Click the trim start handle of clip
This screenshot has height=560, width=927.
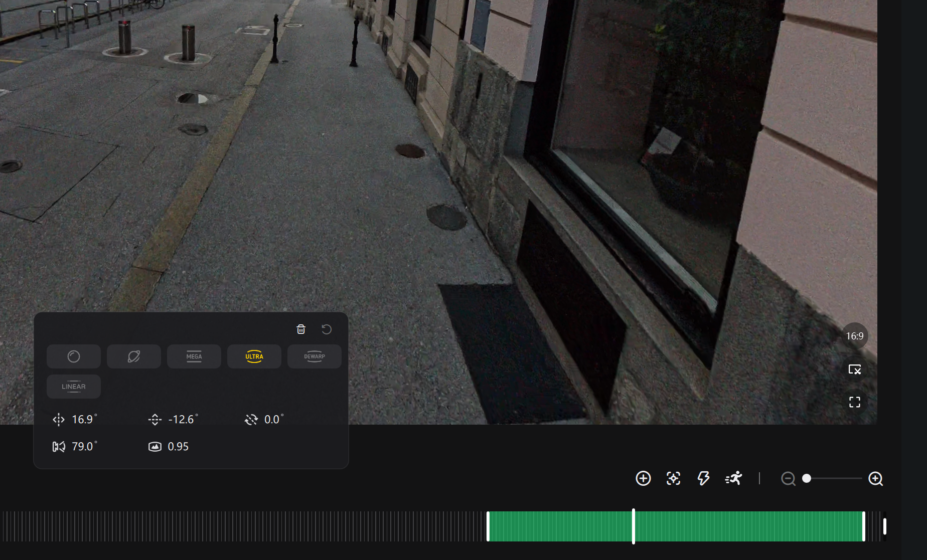(488, 526)
